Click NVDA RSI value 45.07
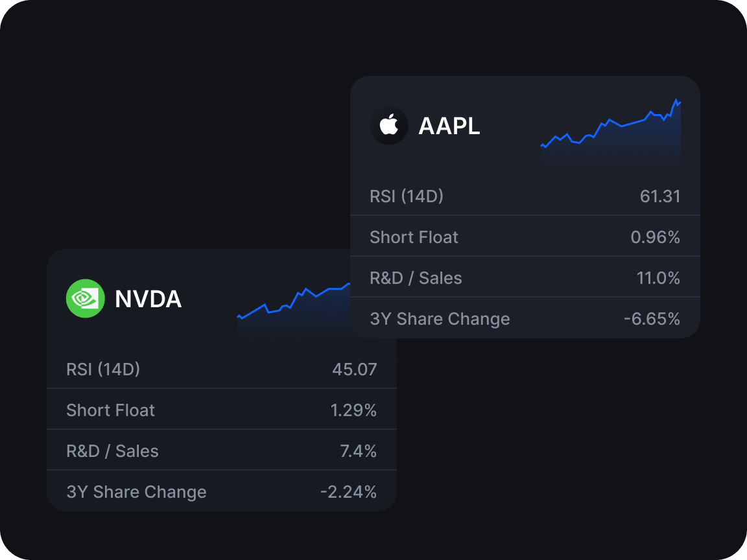 click(355, 369)
